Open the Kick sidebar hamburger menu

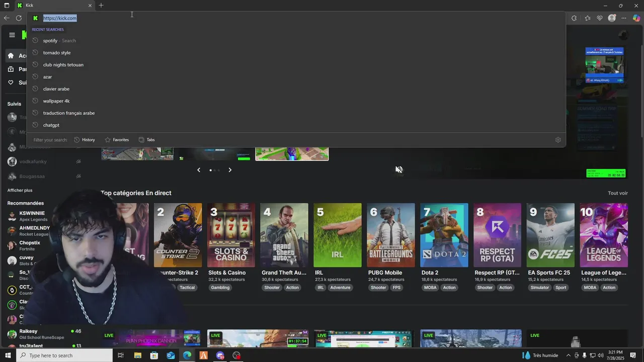[12, 35]
